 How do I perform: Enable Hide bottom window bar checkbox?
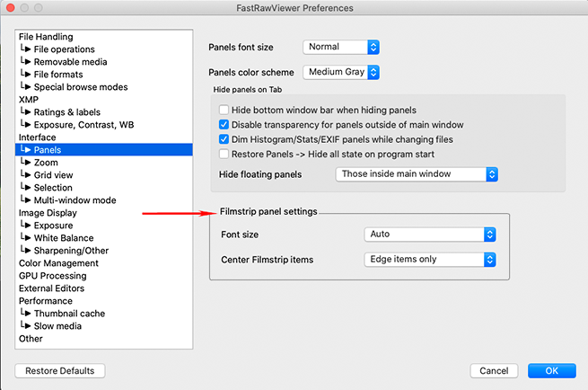(224, 110)
